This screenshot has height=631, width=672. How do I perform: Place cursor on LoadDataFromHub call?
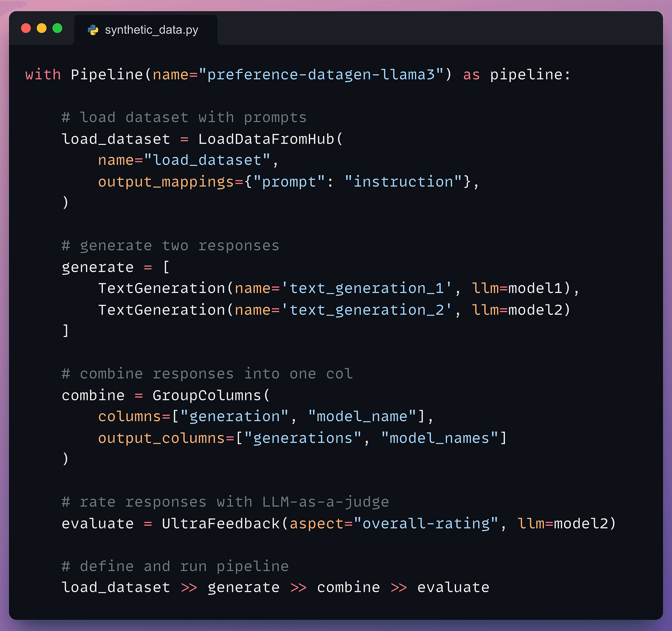[x=266, y=139]
